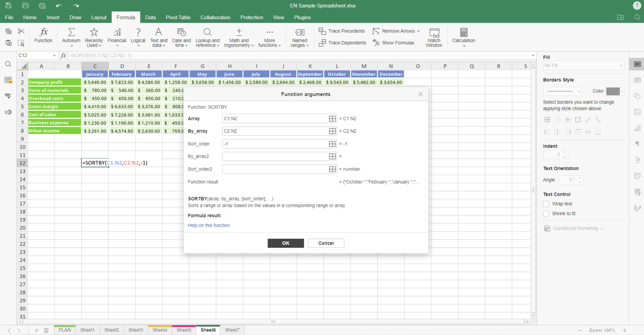The height and width of the screenshot is (335, 644).
Task: Enable the Wrap text checkbox
Action: coord(546,204)
